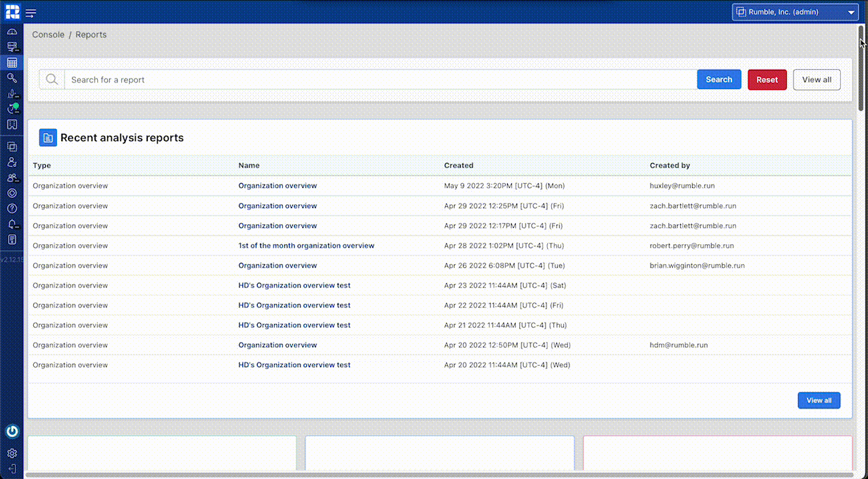The height and width of the screenshot is (479, 868).
Task: Open the settings gear at the sidebar bottom
Action: [12, 453]
